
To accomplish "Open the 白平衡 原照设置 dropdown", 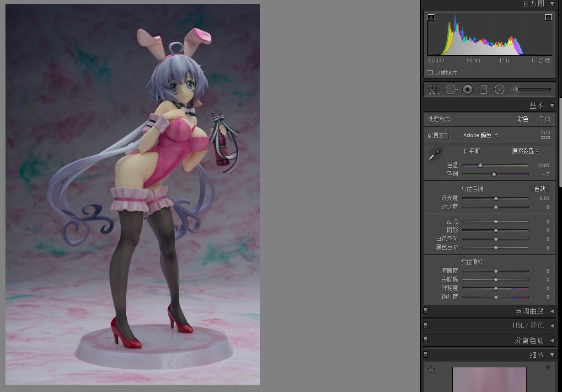I will (x=525, y=151).
